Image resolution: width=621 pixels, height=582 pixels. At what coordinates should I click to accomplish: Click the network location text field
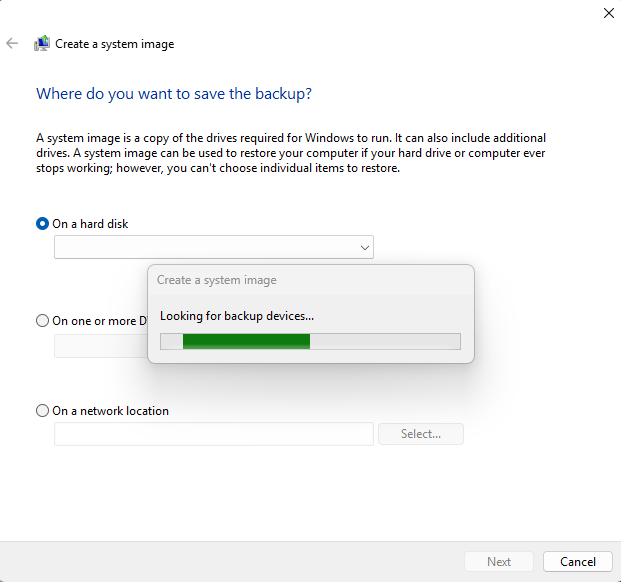coord(213,434)
